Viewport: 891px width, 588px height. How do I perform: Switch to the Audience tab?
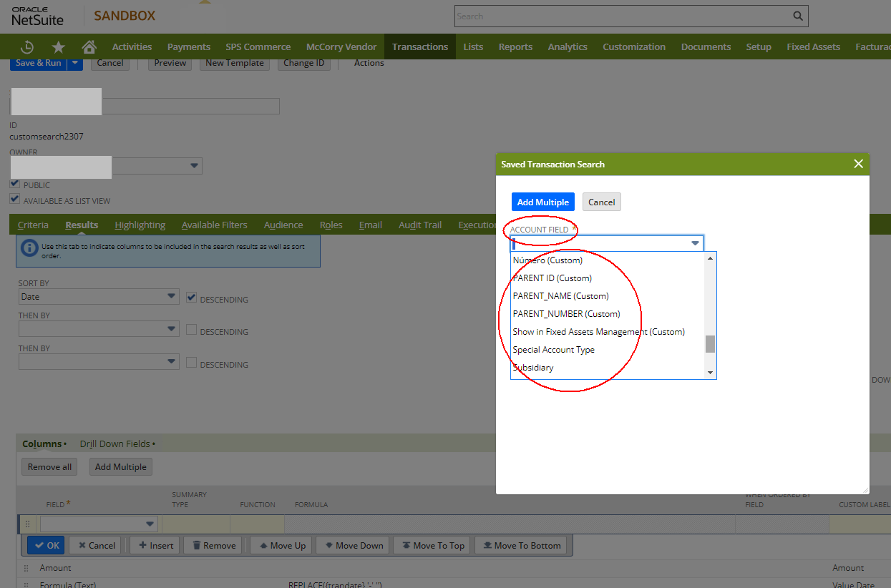pyautogui.click(x=283, y=225)
